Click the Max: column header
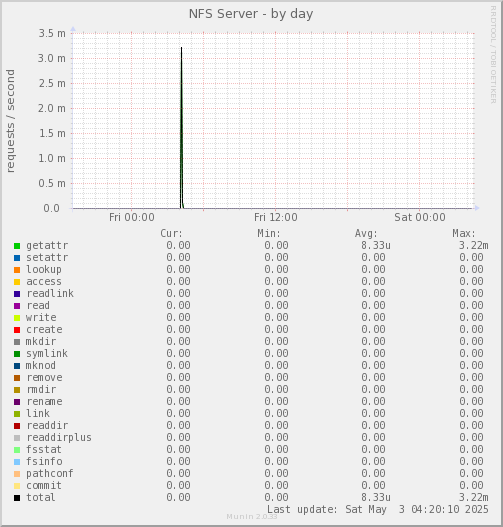 pyautogui.click(x=464, y=234)
